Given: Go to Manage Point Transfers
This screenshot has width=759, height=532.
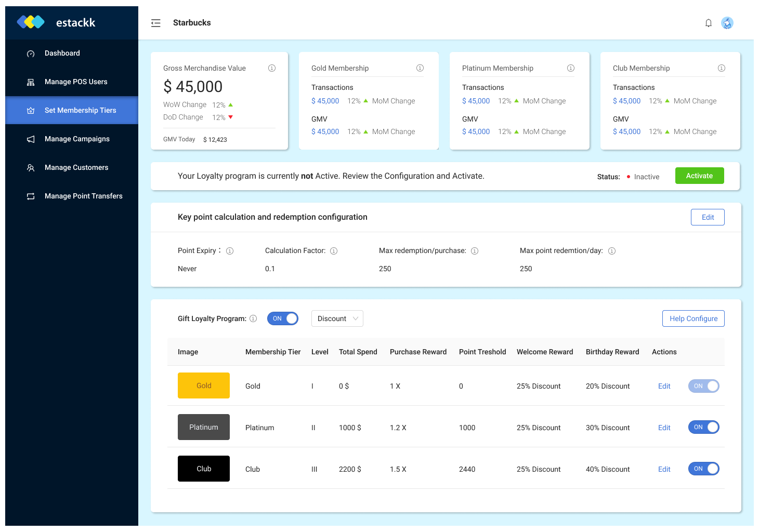Looking at the screenshot, I should pyautogui.click(x=83, y=196).
